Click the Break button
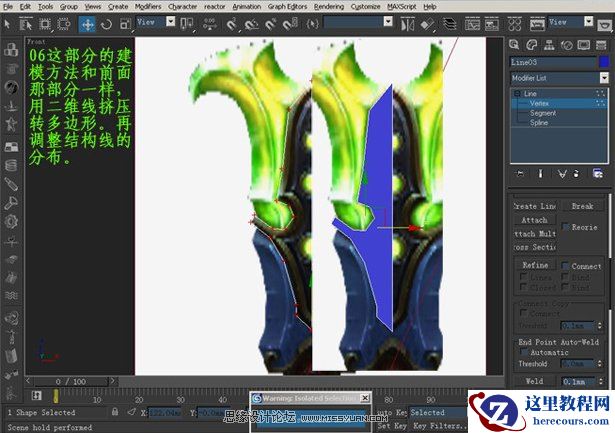This screenshot has width=615, height=433. 582,206
